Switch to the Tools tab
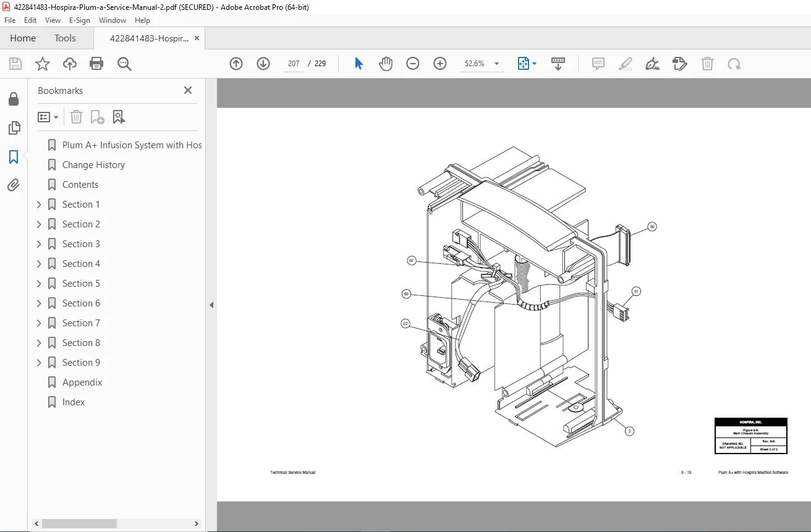The image size is (811, 532). [x=65, y=38]
